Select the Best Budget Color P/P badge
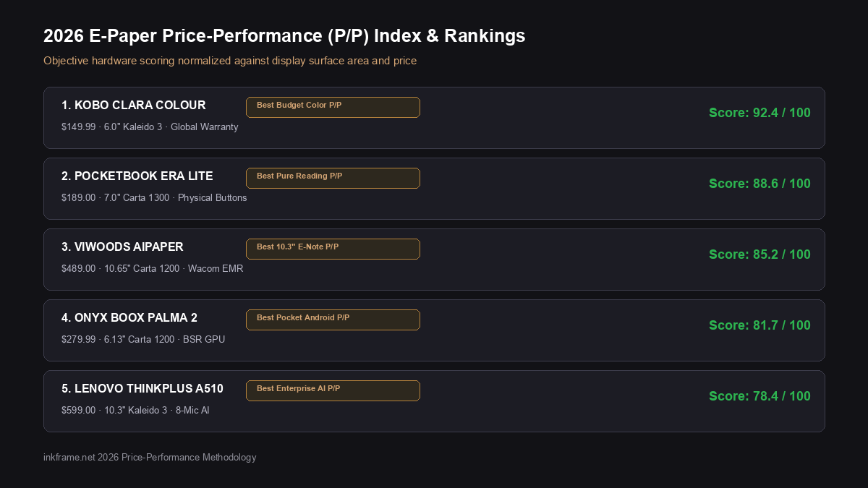 point(333,107)
